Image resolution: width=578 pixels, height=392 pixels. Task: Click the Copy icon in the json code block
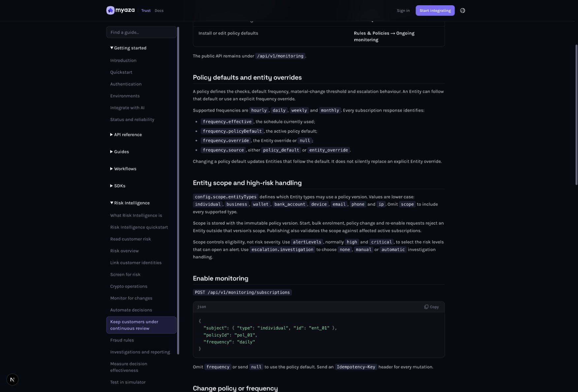tap(426, 307)
